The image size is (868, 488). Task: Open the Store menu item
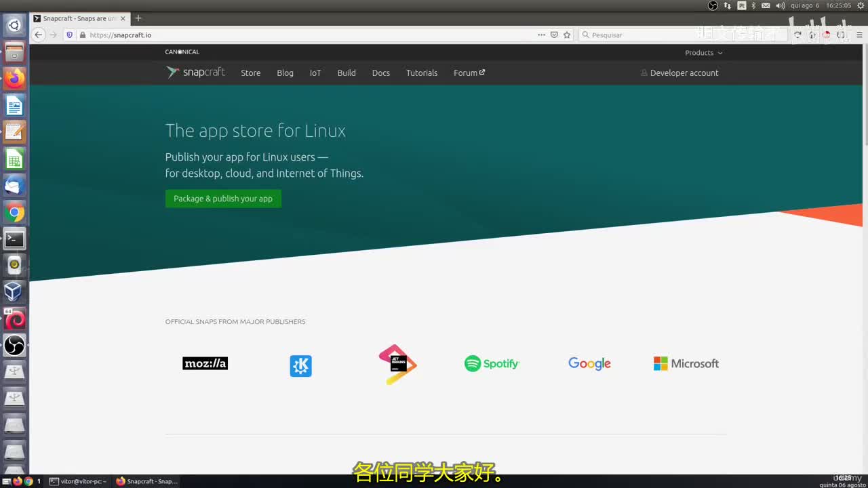[x=251, y=73]
